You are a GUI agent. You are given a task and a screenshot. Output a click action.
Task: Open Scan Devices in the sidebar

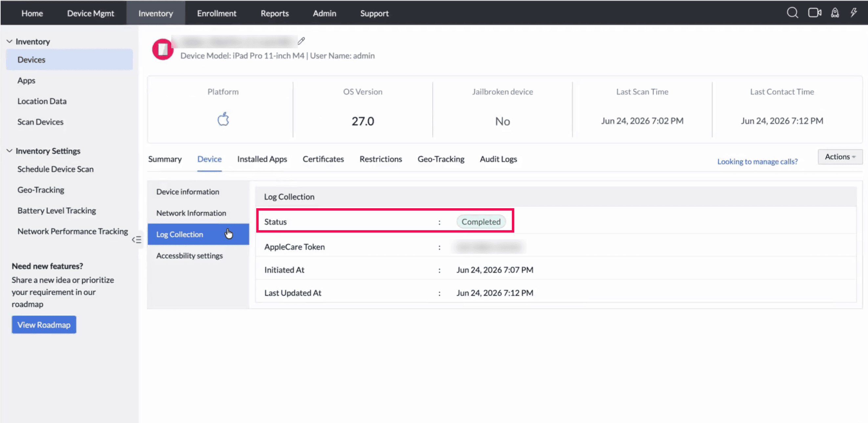40,122
